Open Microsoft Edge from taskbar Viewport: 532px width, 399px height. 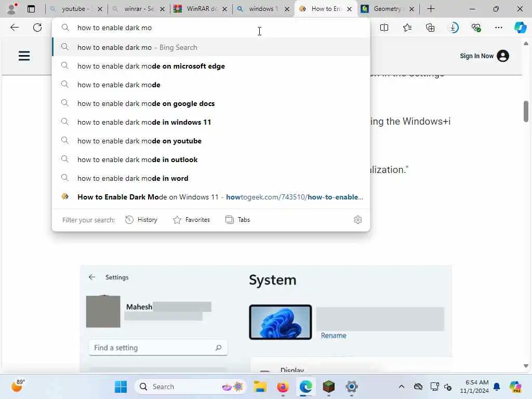click(x=305, y=387)
